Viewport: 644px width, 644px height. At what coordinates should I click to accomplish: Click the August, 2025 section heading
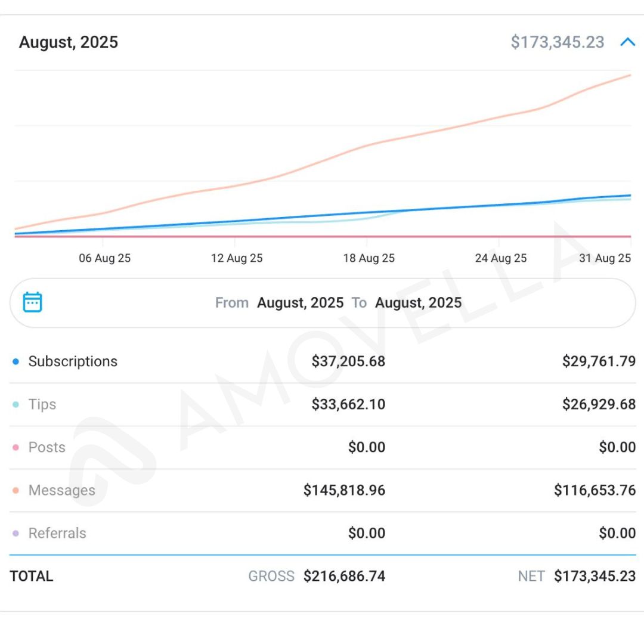[69, 42]
